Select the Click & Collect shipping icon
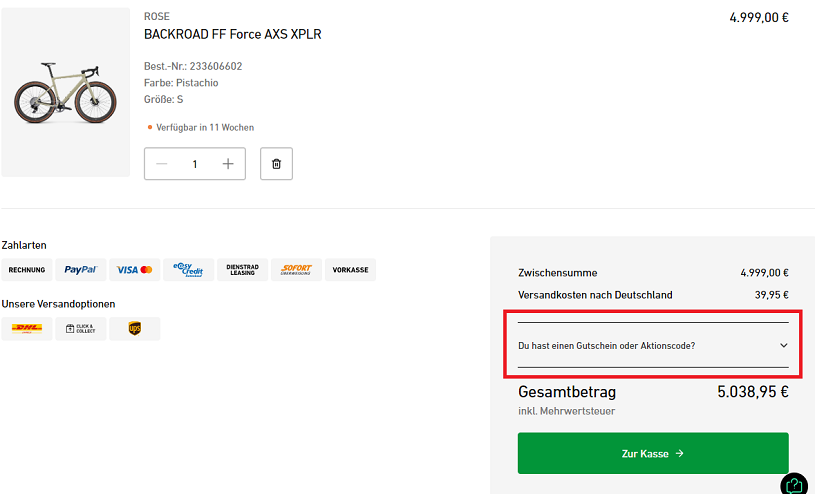Screen dimensions: 815x494 pyautogui.click(x=80, y=329)
